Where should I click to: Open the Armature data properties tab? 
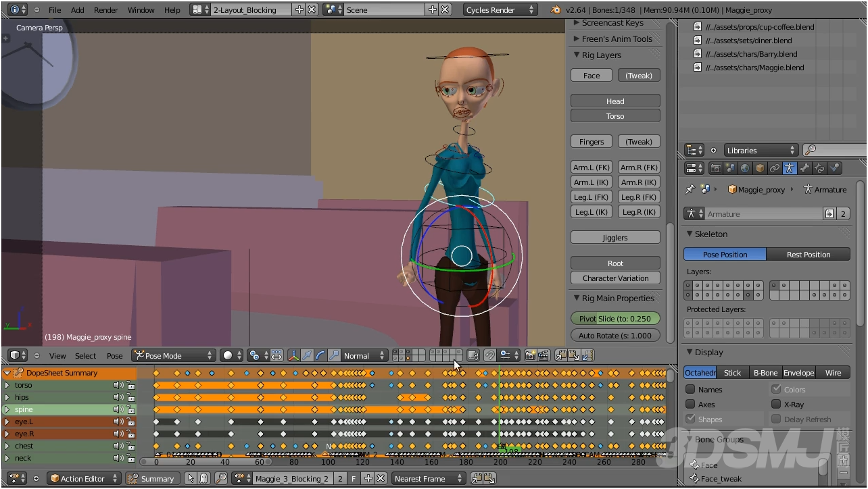click(790, 169)
